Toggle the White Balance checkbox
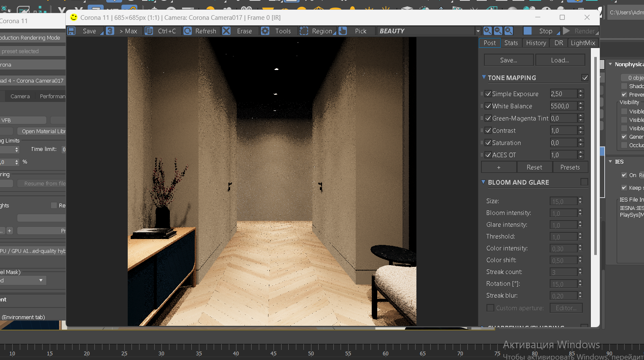The height and width of the screenshot is (360, 644). [488, 106]
